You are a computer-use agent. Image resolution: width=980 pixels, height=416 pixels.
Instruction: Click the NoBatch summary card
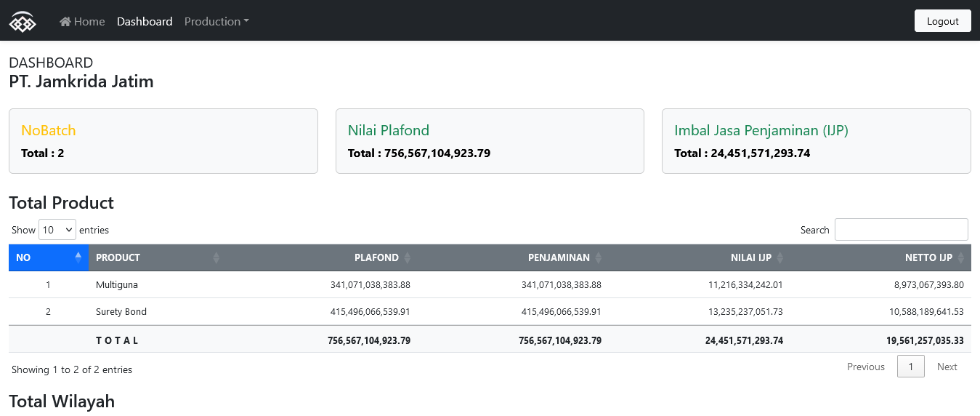point(163,141)
